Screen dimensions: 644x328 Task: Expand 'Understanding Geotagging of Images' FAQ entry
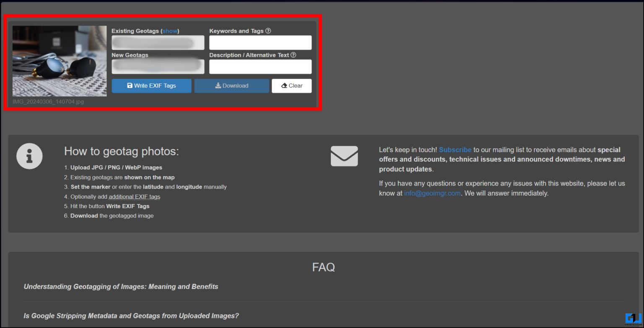(121, 287)
